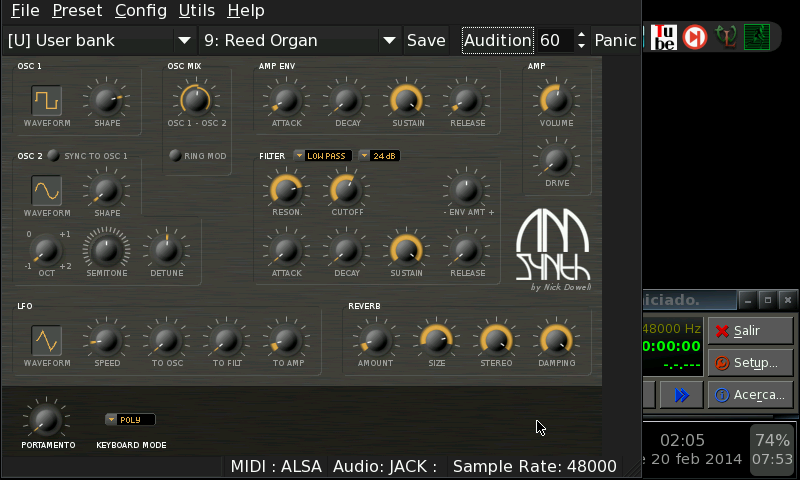Enable Sync to OSC 1 toggle
This screenshot has width=800, height=480.
[x=53, y=156]
